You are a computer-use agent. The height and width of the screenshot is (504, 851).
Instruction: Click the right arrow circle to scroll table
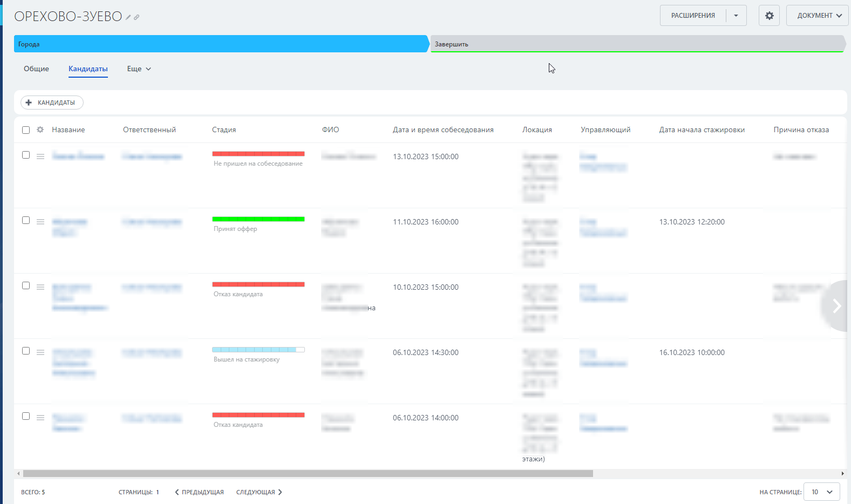pyautogui.click(x=836, y=306)
